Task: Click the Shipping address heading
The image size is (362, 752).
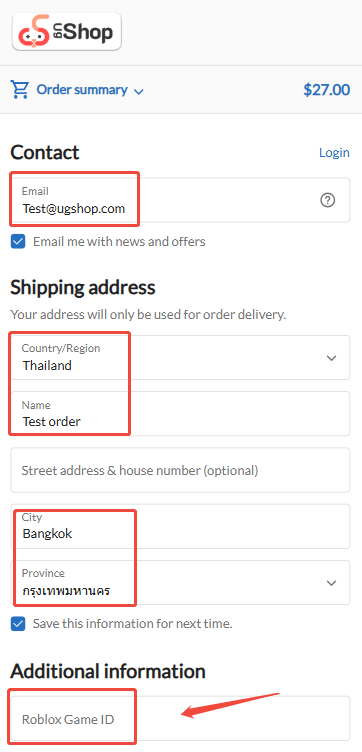Action: pyautogui.click(x=83, y=288)
